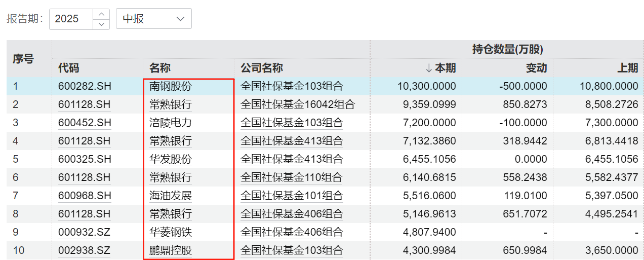
Task: Click the year increment up arrow
Action: (102, 14)
